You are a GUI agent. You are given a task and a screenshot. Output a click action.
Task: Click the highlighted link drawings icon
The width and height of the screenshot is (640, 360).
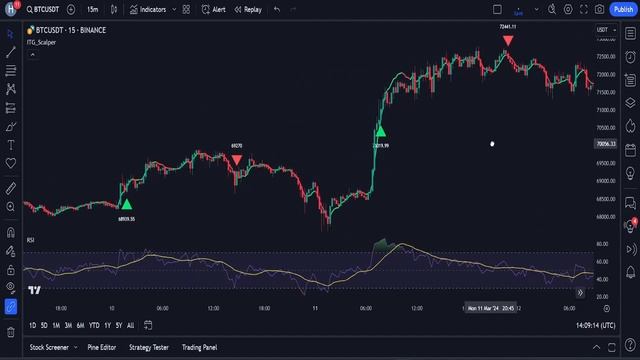click(x=11, y=307)
